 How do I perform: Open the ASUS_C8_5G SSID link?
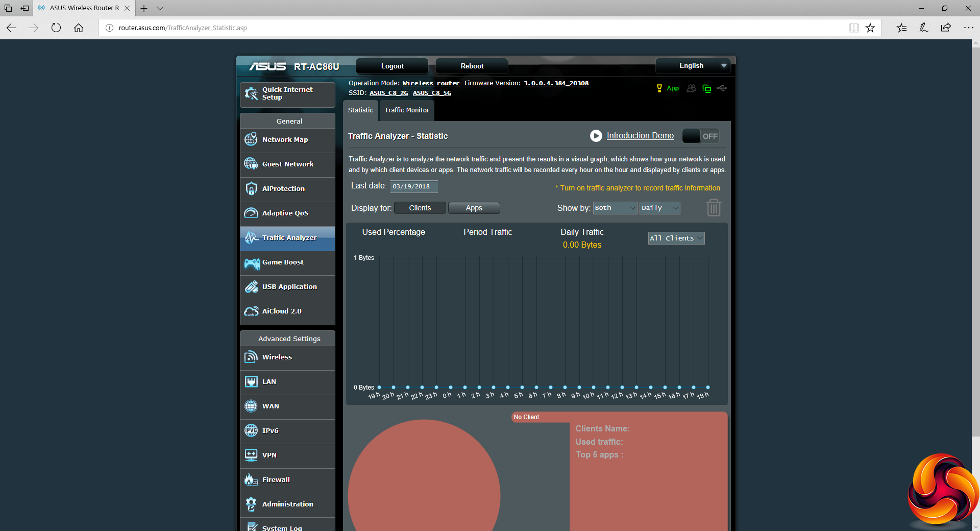432,93
